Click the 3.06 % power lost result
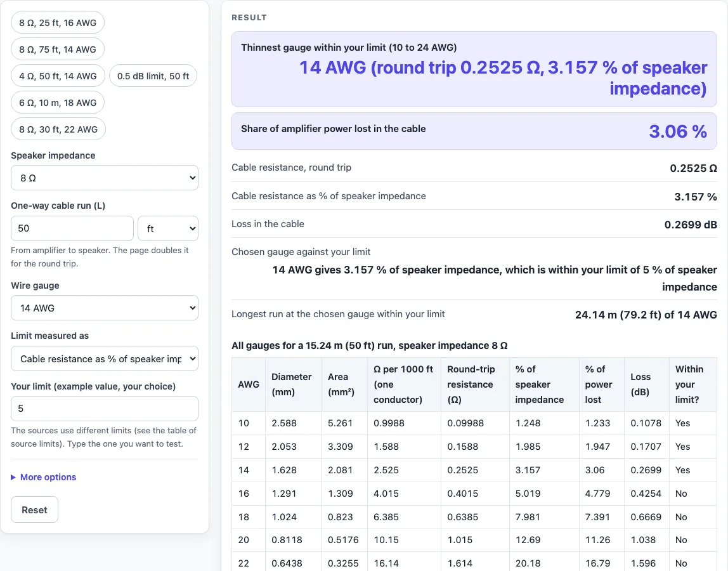Screen dimensions: 728x571 678,131
